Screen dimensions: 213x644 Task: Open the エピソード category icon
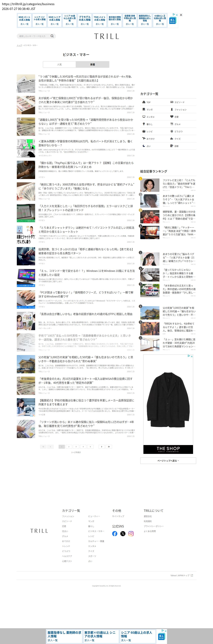coord(172,102)
